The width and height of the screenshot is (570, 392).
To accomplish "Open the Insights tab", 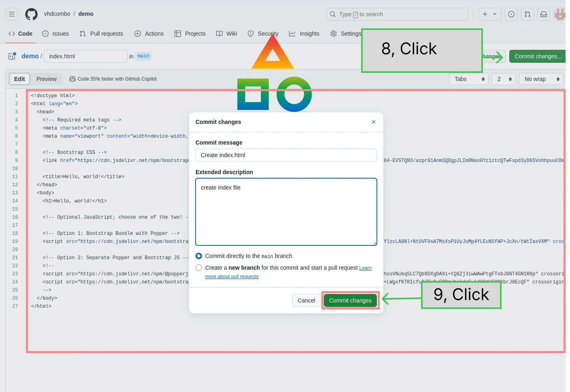I will click(304, 34).
